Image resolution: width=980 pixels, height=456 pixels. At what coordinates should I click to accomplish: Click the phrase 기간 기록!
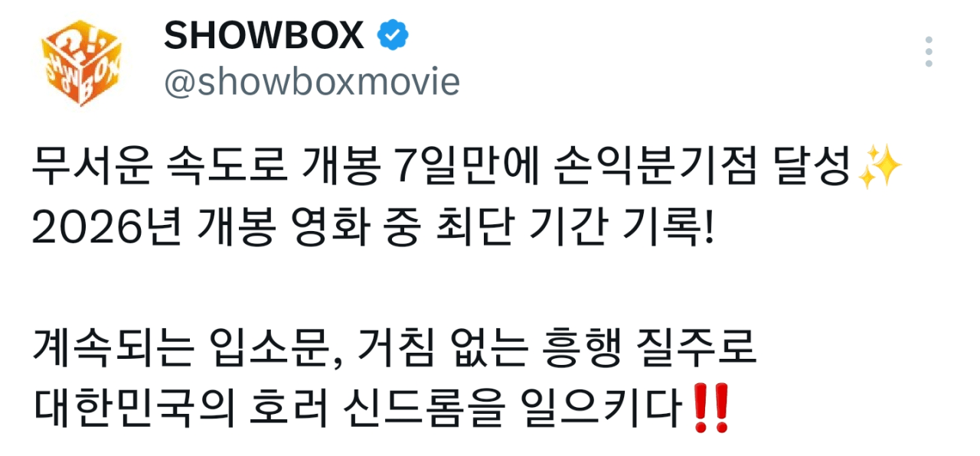click(622, 230)
